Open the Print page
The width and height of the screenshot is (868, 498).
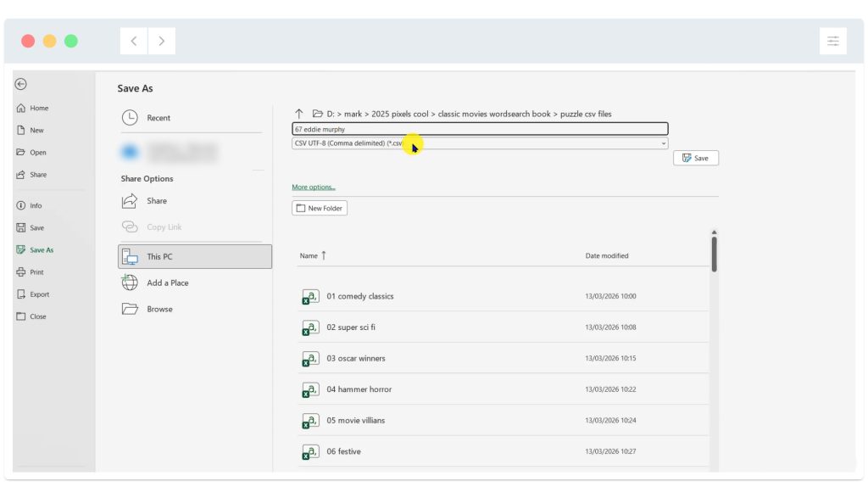pyautogui.click(x=30, y=272)
